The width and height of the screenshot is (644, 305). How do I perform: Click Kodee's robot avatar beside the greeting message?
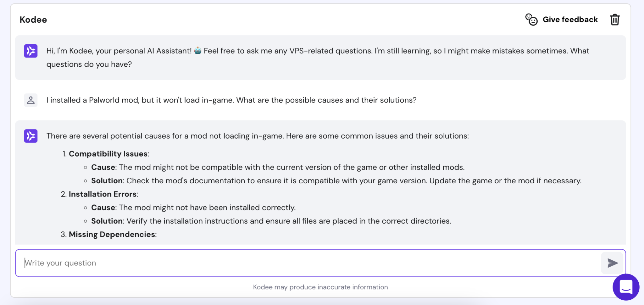click(31, 51)
